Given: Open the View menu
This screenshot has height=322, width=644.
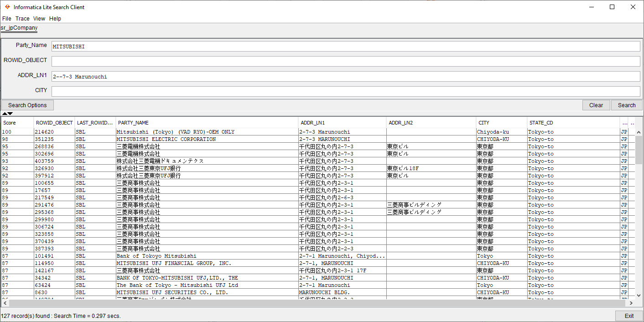Looking at the screenshot, I should coord(39,19).
